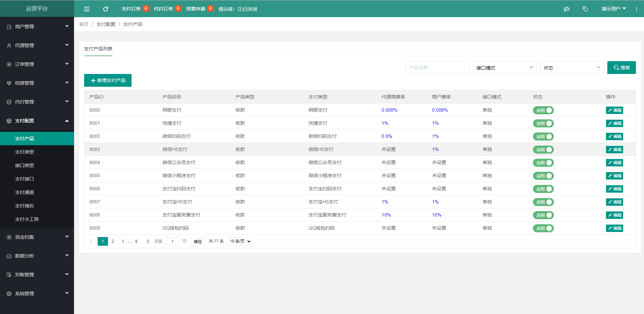Open the 状态 filter dropdown
Screen dimensions: 644x314
(572, 68)
